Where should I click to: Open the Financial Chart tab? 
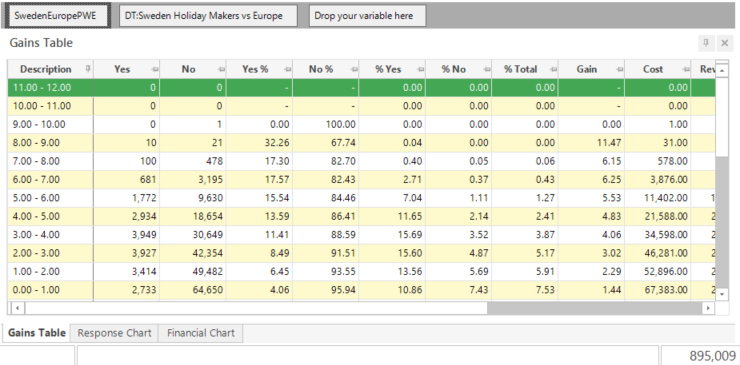[x=201, y=333]
